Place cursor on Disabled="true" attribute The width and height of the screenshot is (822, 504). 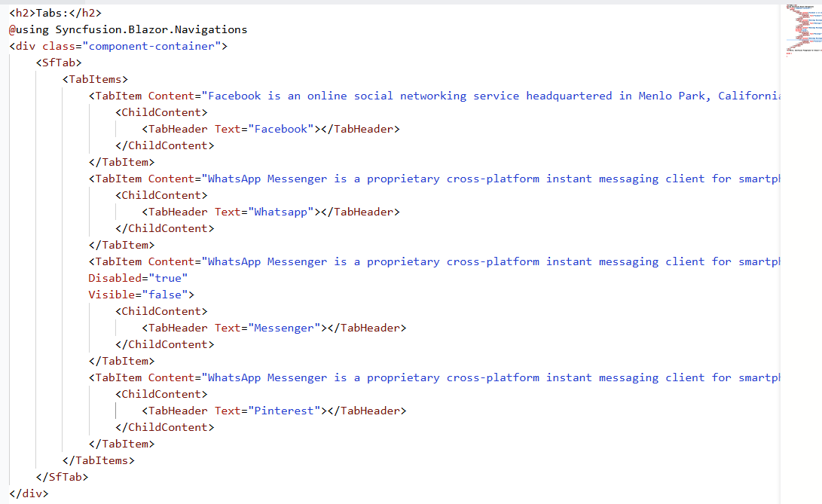(138, 278)
